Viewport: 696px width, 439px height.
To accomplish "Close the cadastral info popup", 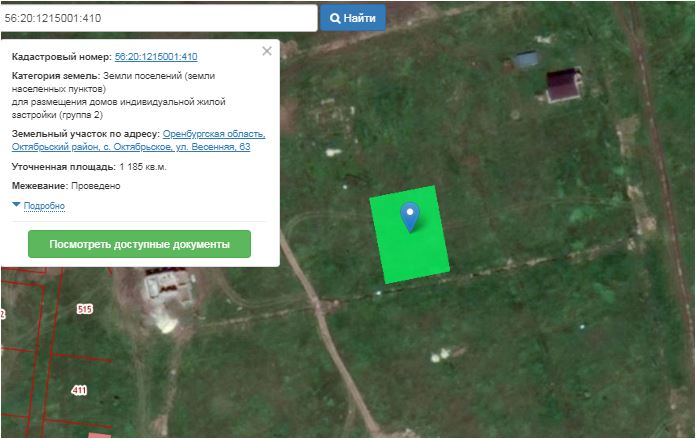I will click(266, 51).
